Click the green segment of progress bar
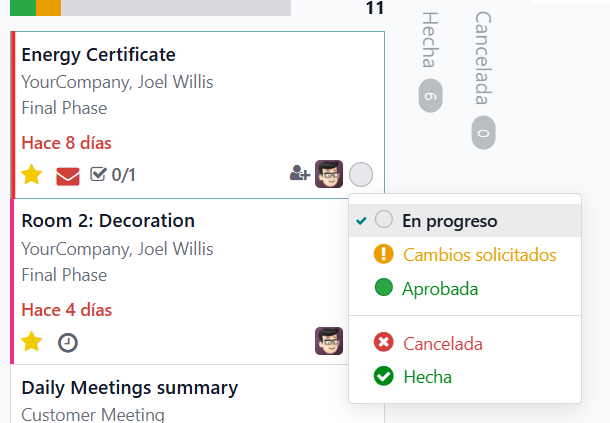 tap(23, 8)
